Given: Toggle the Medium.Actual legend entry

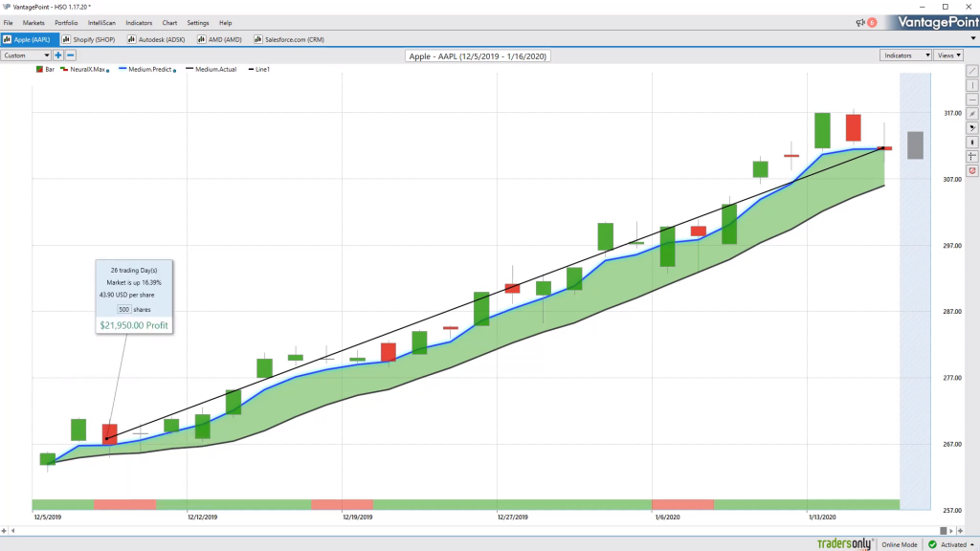Looking at the screenshot, I should coord(212,69).
